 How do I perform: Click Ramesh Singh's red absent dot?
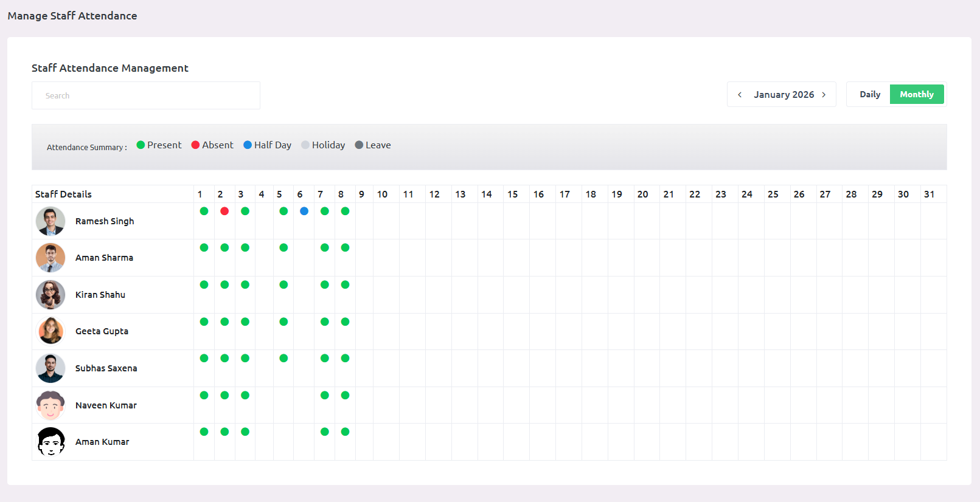pyautogui.click(x=224, y=211)
